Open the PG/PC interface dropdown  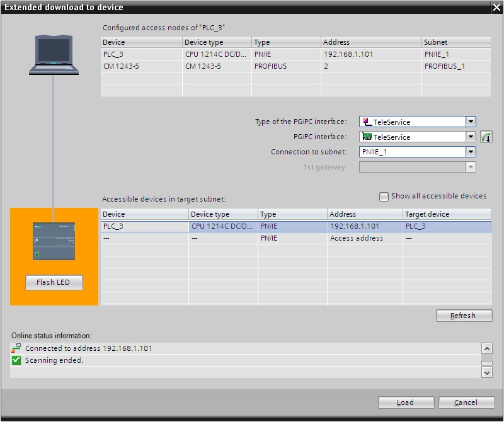pyautogui.click(x=471, y=137)
